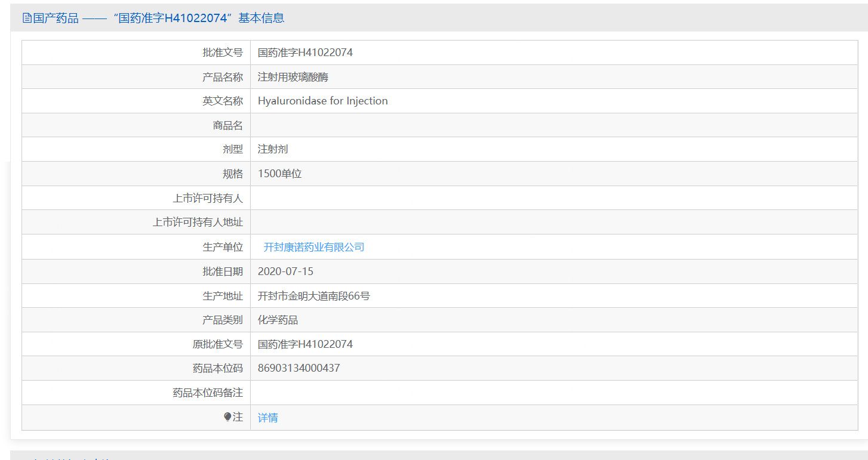Screen dimensions: 868x460
Task: Click the specification value 1500单位
Action: (x=280, y=174)
